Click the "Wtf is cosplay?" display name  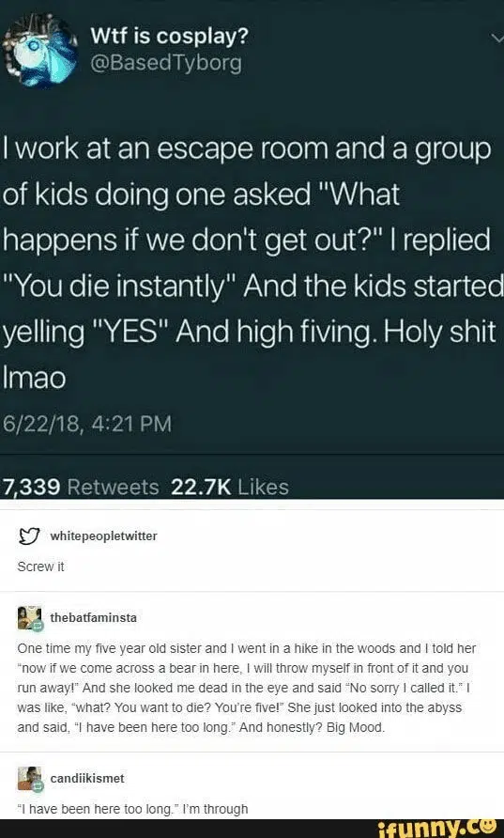point(169,37)
